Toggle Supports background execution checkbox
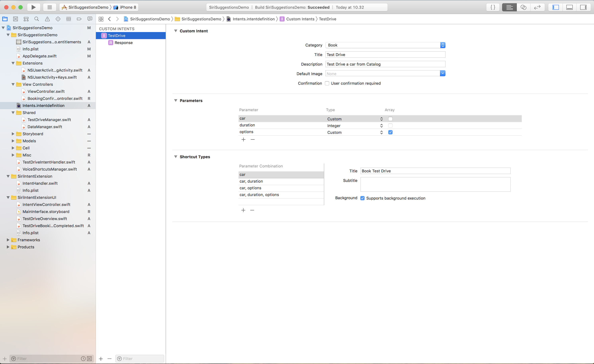Image resolution: width=594 pixels, height=364 pixels. coord(362,198)
